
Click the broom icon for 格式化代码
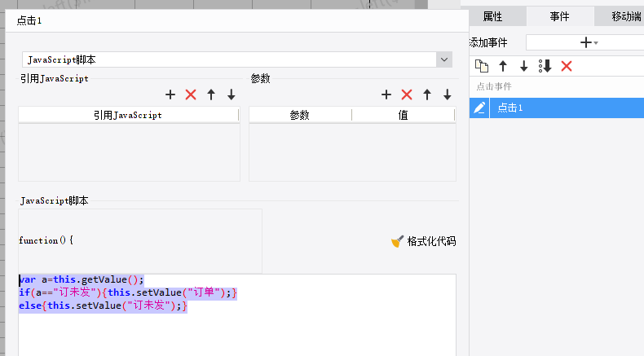pyautogui.click(x=397, y=241)
